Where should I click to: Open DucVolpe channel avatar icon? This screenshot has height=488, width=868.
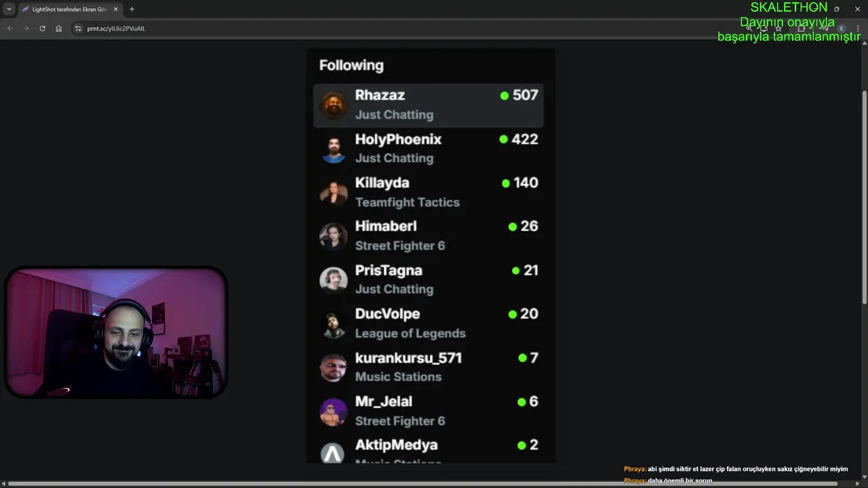tap(333, 323)
